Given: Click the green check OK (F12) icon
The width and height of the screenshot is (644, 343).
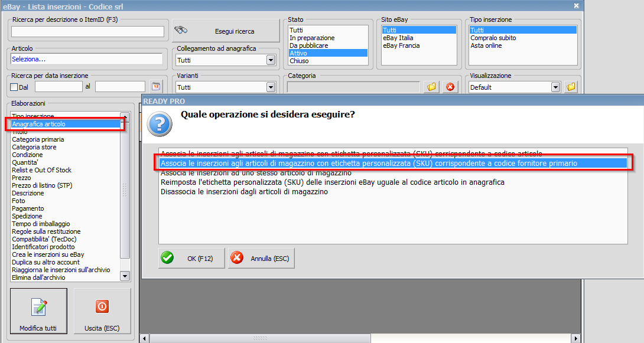Looking at the screenshot, I should point(167,257).
